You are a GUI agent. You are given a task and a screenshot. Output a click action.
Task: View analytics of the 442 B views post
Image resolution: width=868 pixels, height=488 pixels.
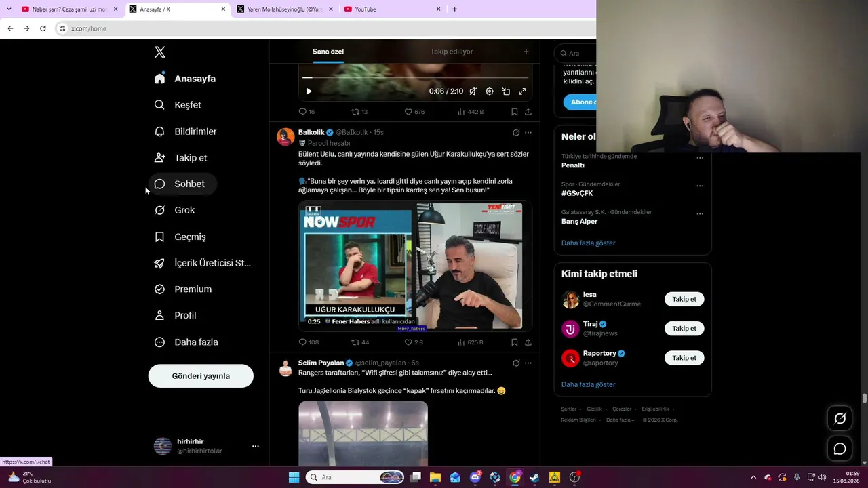coord(471,112)
